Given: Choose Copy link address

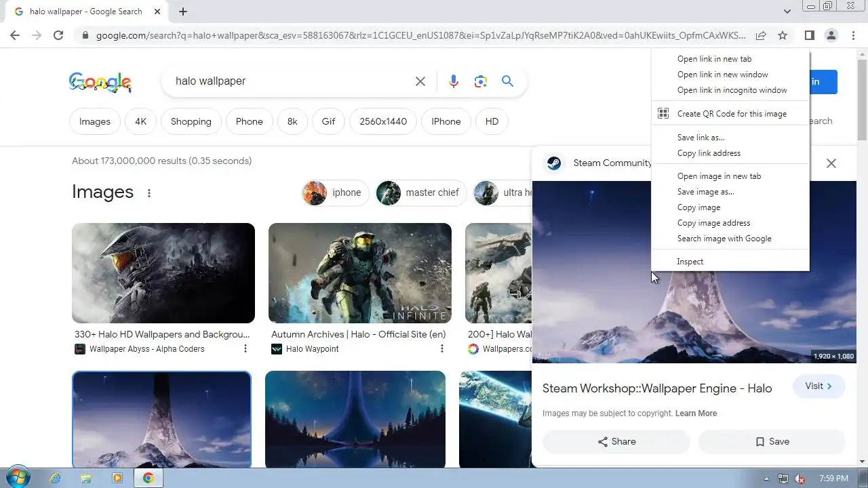Looking at the screenshot, I should pos(730,153).
